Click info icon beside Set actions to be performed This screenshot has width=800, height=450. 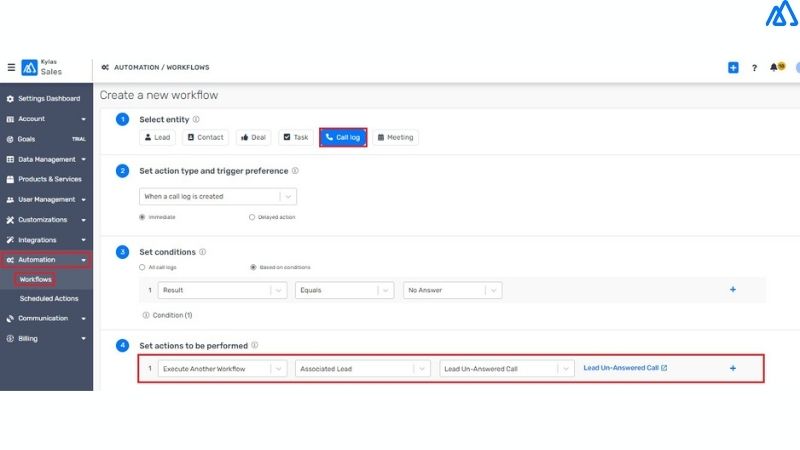pyautogui.click(x=255, y=345)
